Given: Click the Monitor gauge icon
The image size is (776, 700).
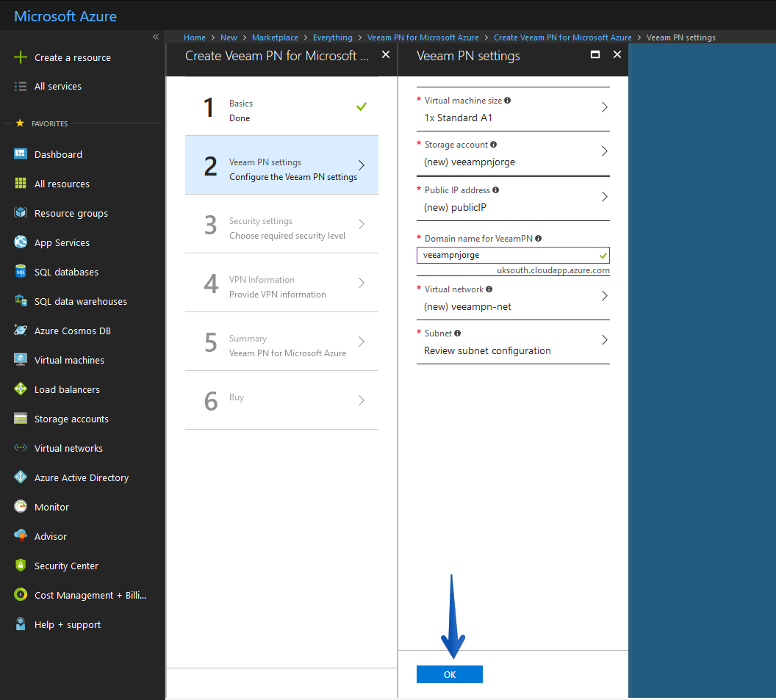Looking at the screenshot, I should coord(21,507).
